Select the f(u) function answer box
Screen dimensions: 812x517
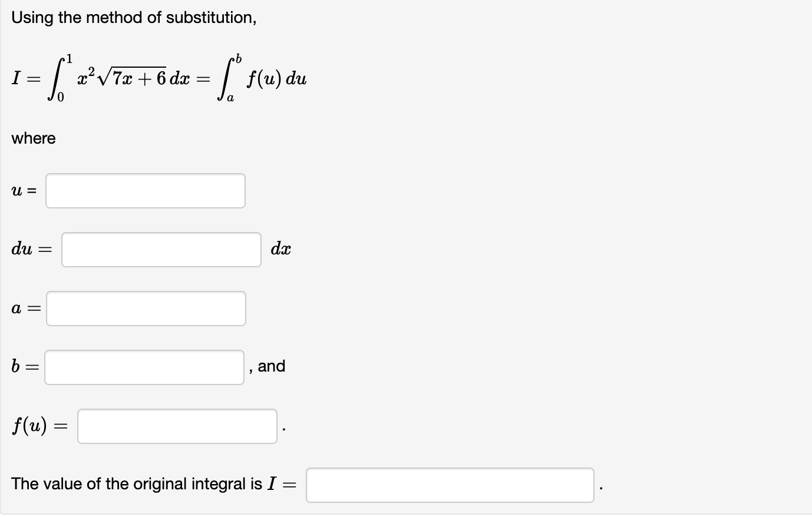point(176,426)
